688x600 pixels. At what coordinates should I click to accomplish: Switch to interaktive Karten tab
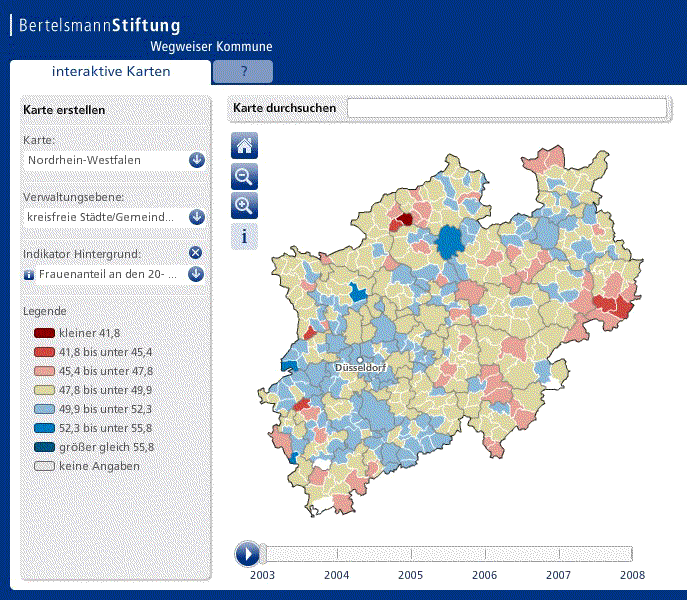[111, 72]
